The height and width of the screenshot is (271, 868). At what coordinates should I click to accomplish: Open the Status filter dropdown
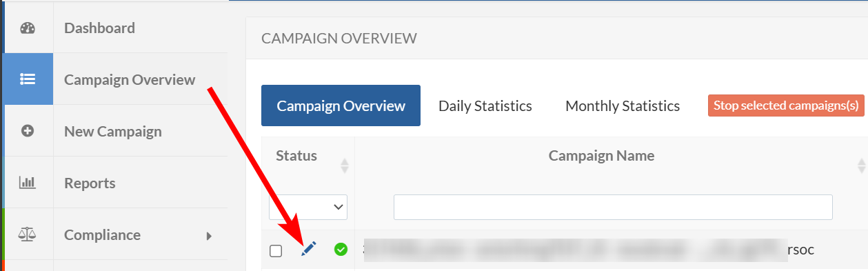[x=308, y=207]
